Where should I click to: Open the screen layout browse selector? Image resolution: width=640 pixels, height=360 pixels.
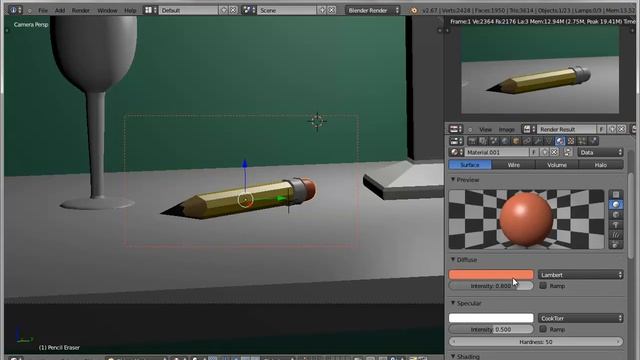click(151, 10)
